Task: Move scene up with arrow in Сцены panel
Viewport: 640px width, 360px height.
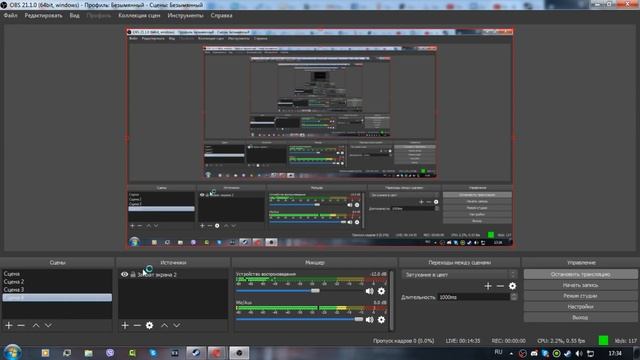Action: (x=36, y=325)
